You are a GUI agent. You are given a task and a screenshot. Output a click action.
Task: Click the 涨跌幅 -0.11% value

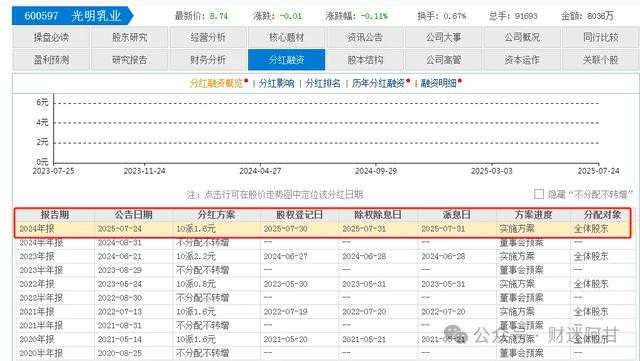point(375,16)
